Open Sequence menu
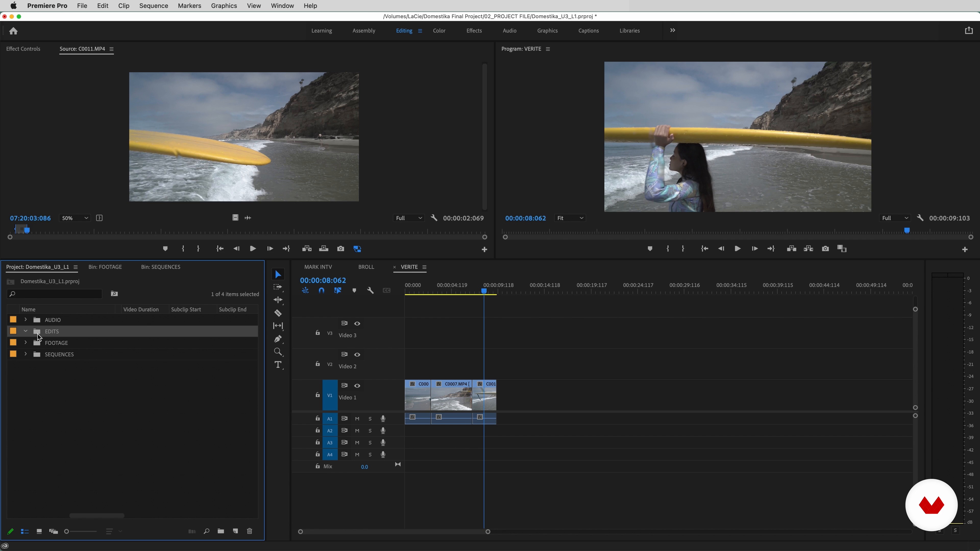 coord(154,6)
